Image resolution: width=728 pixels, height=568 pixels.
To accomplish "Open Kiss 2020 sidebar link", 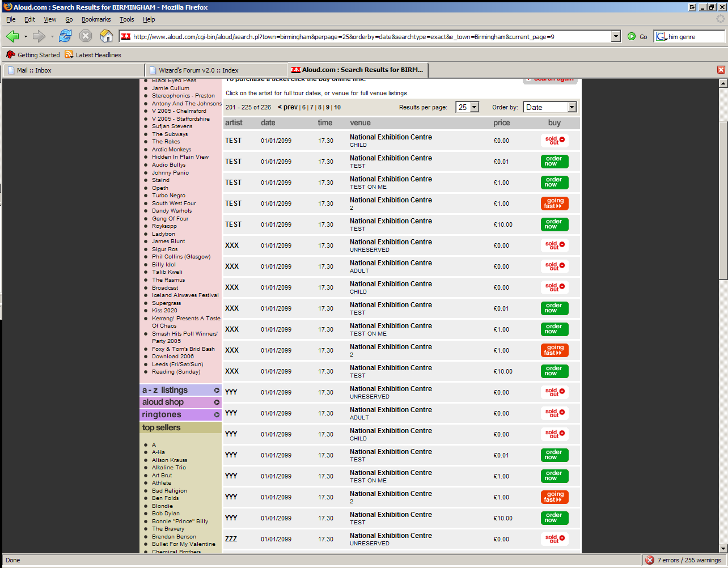I will pyautogui.click(x=164, y=311).
